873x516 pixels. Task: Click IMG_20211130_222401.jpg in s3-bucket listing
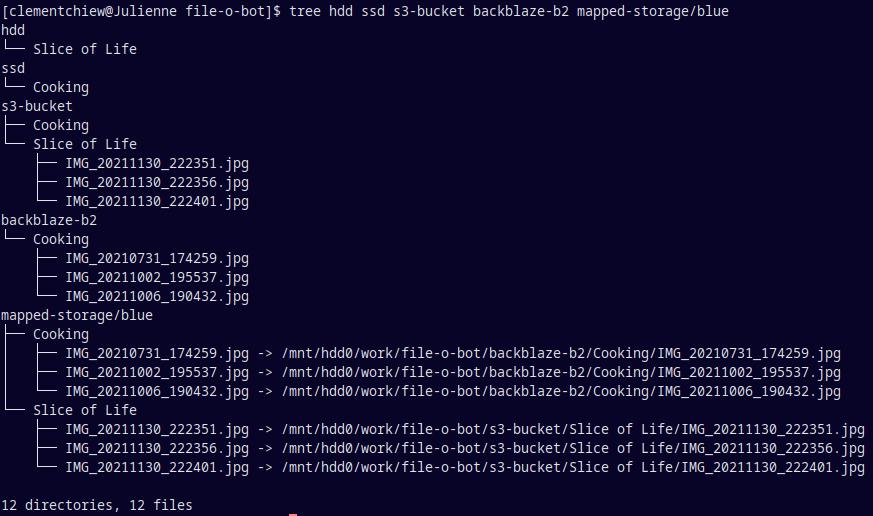click(157, 202)
